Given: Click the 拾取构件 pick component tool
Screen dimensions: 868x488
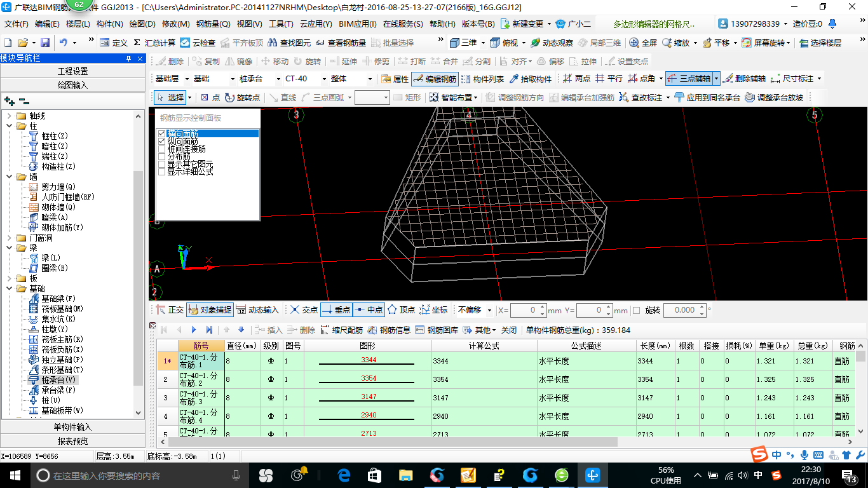Looking at the screenshot, I should (x=531, y=79).
